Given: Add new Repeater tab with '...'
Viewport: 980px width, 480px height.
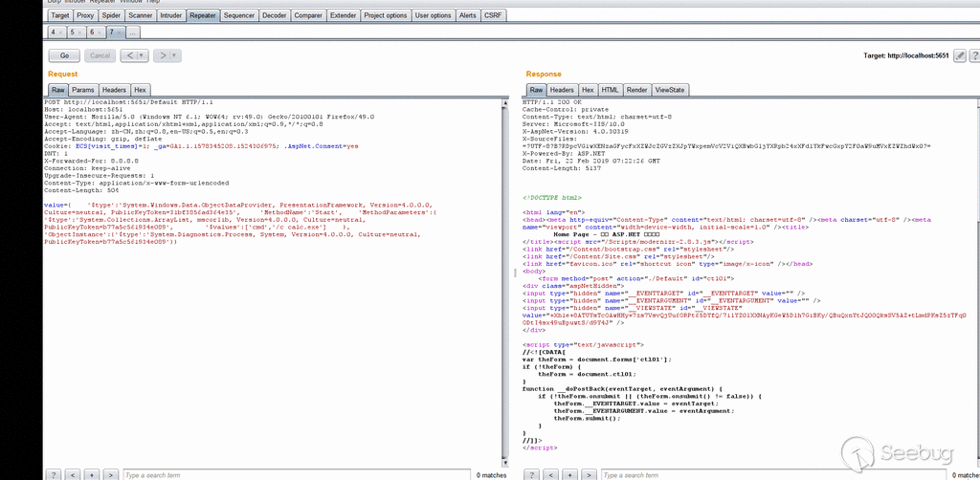Looking at the screenshot, I should pos(133,32).
